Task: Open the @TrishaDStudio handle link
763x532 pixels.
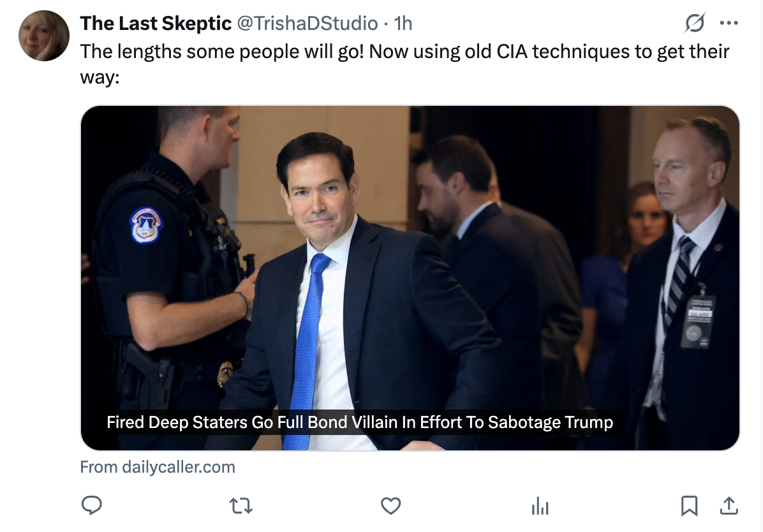Action: point(307,24)
